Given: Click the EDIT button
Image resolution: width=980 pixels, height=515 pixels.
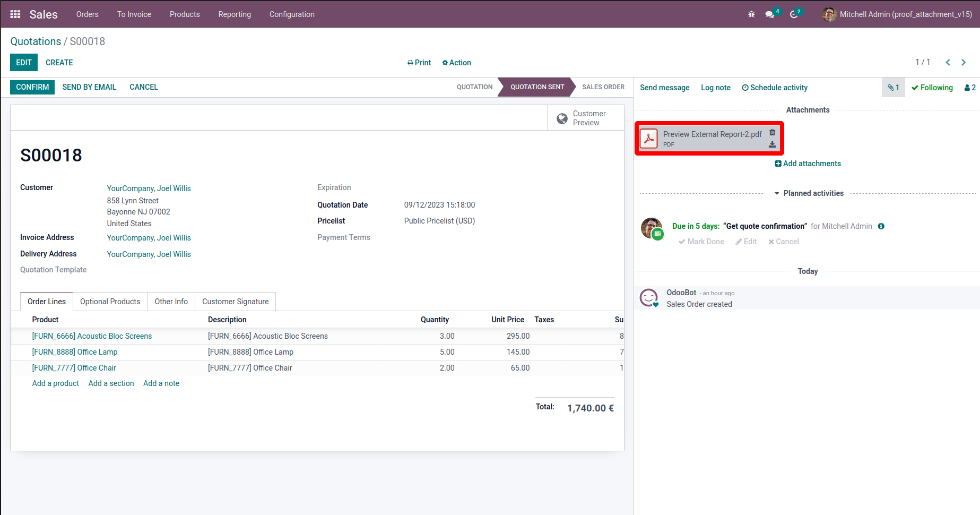Looking at the screenshot, I should tap(24, 63).
